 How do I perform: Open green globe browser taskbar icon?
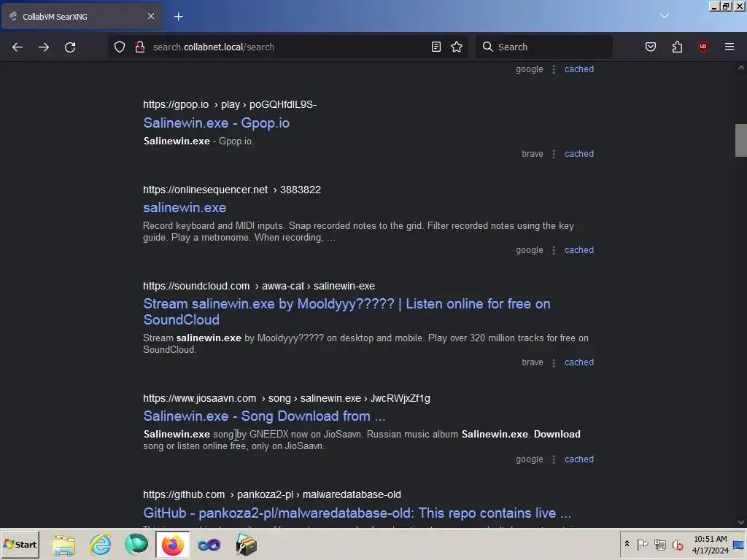[136, 545]
